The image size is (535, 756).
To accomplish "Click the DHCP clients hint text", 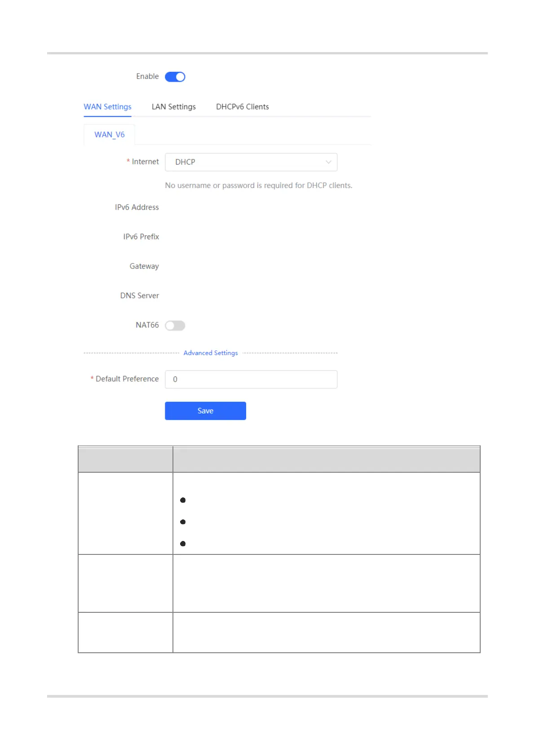I will coord(258,185).
